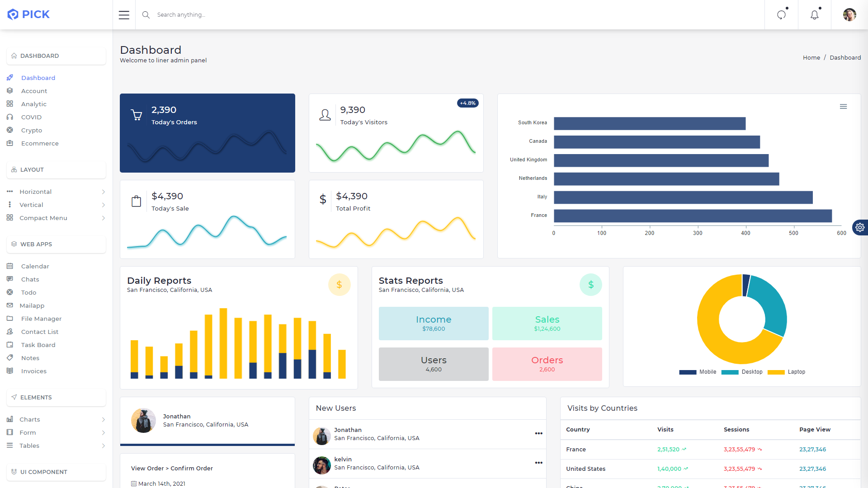Click the Visits column header

pos(665,430)
